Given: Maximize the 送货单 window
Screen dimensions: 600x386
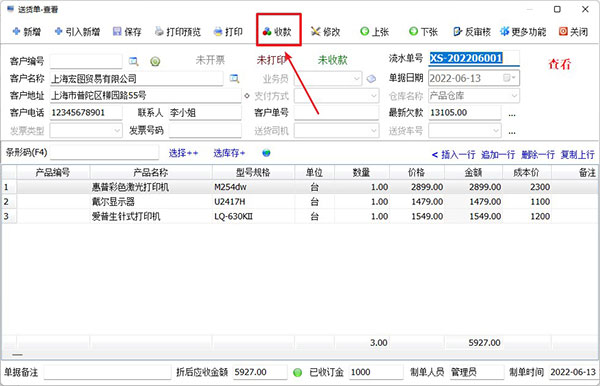Looking at the screenshot, I should coord(557,9).
